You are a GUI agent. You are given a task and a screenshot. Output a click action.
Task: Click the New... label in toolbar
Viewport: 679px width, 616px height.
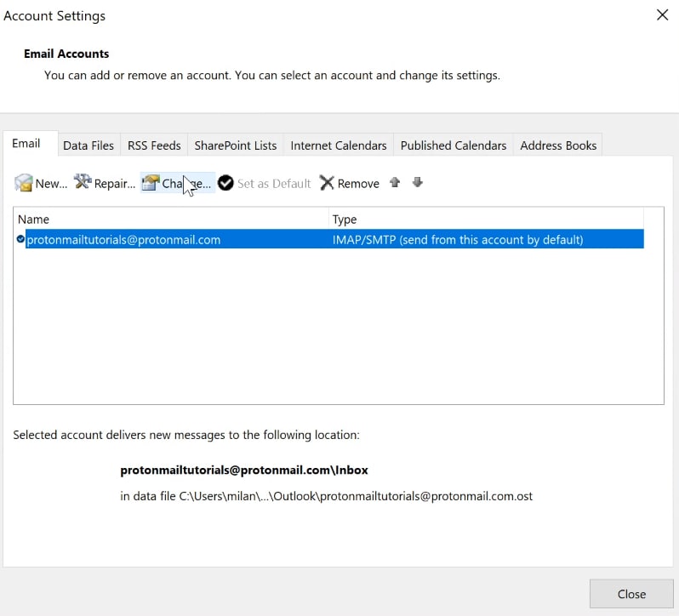[x=52, y=184]
